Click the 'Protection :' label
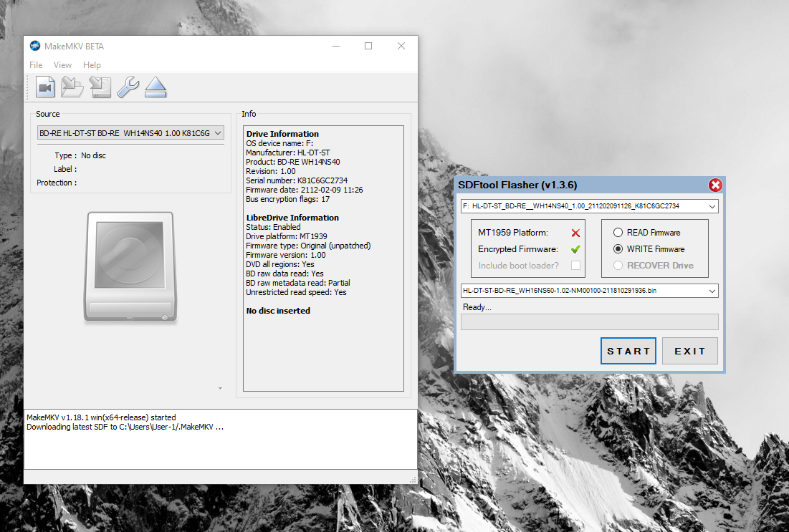This screenshot has width=789, height=532. (57, 183)
